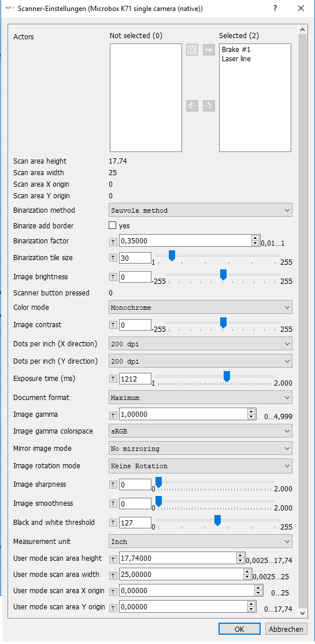Click the T button beside Black and white threshold

(x=113, y=523)
